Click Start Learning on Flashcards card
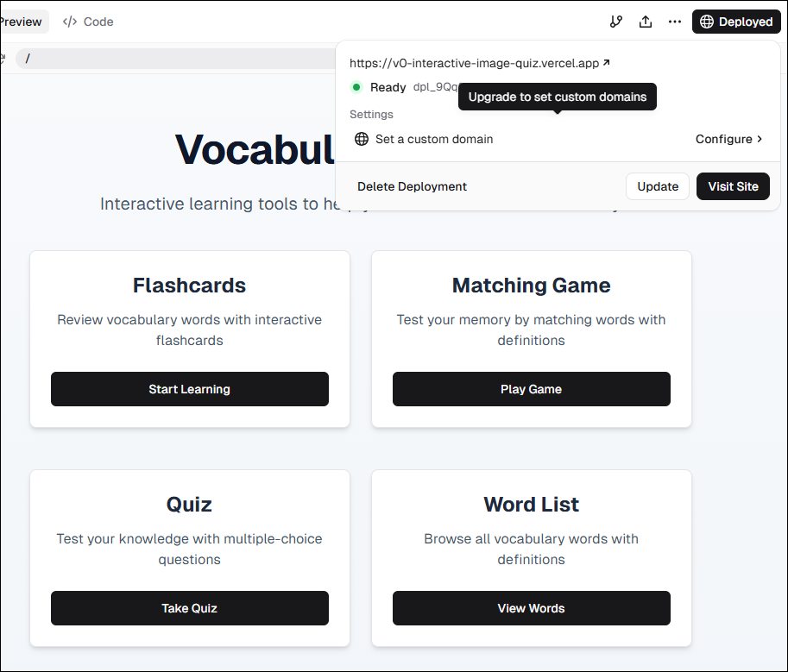The width and height of the screenshot is (788, 672). point(190,389)
